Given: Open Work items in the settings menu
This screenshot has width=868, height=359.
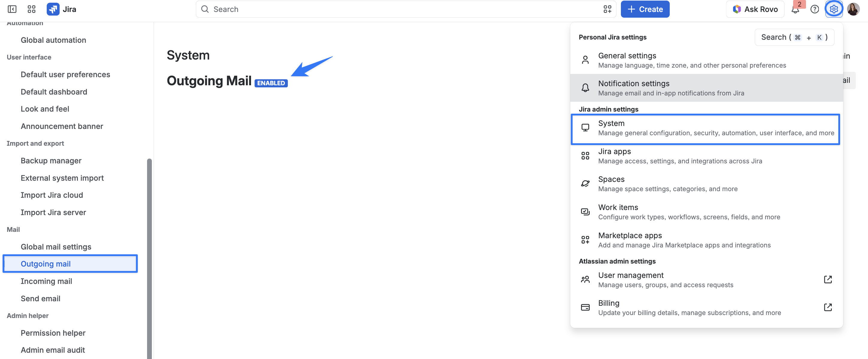Looking at the screenshot, I should pyautogui.click(x=706, y=212).
